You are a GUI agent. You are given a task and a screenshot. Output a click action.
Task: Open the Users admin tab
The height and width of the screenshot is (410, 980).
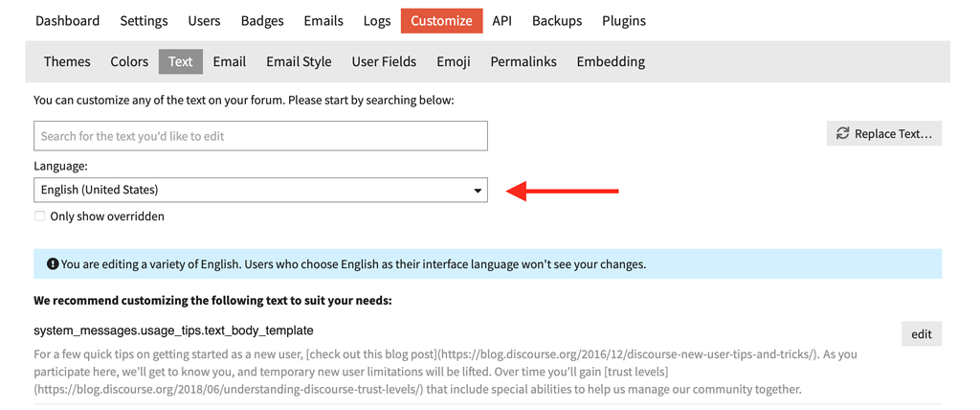(x=205, y=21)
